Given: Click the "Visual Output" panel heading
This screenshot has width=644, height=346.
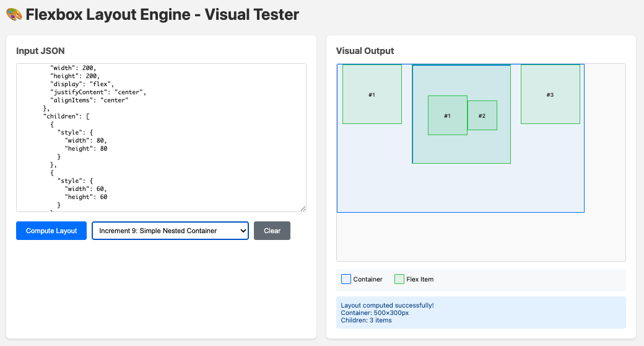Looking at the screenshot, I should click(365, 51).
